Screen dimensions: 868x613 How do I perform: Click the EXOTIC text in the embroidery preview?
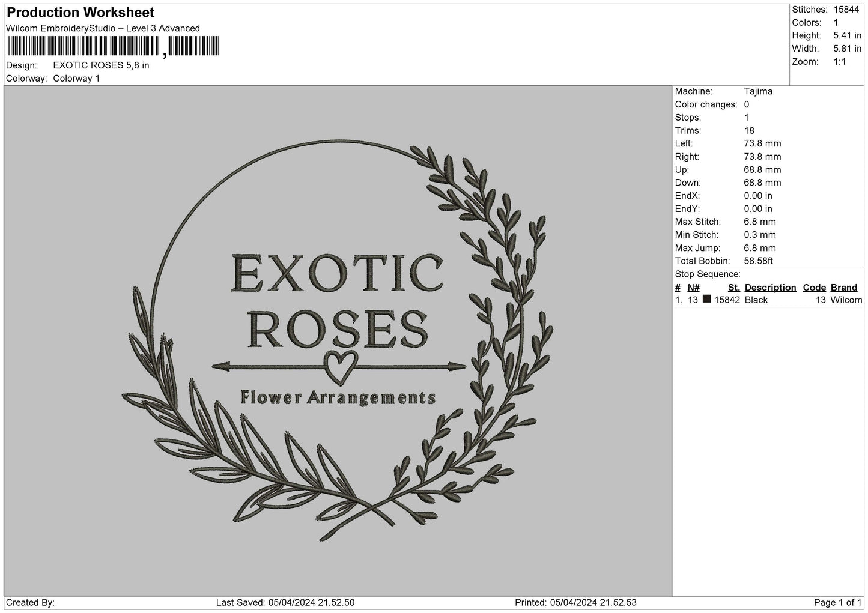pyautogui.click(x=338, y=273)
